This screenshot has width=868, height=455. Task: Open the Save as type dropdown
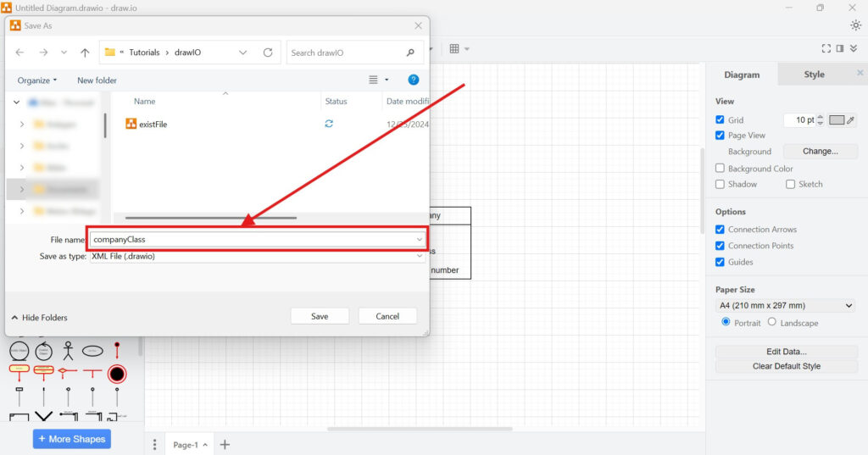coord(258,256)
